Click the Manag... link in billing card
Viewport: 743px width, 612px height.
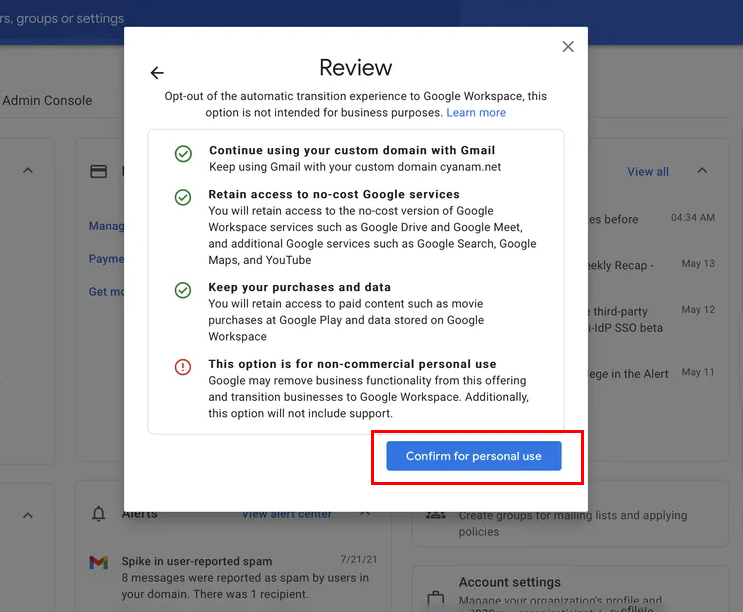107,226
